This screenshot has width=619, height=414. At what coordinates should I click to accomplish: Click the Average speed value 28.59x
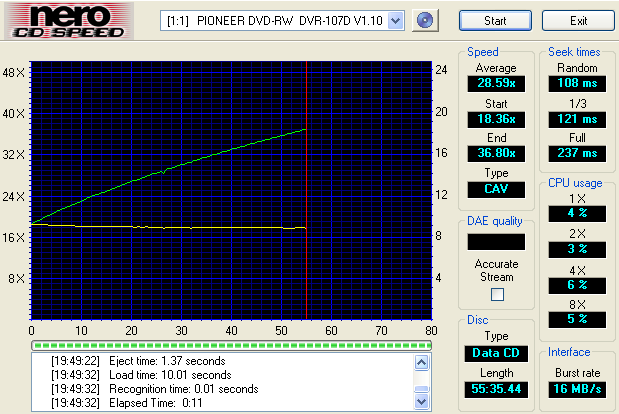click(x=496, y=84)
